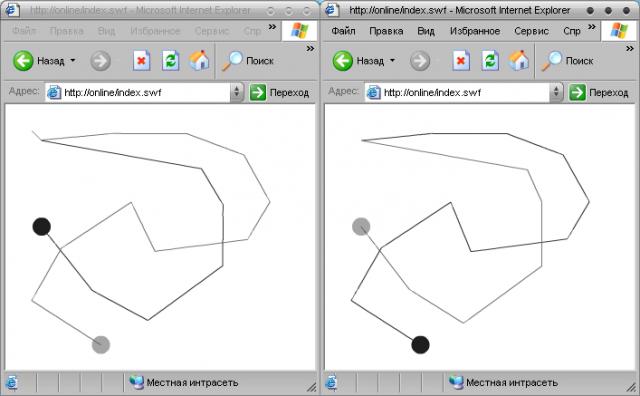The image size is (640, 396).
Task: Click black circle in right window canvas
Action: point(420,345)
